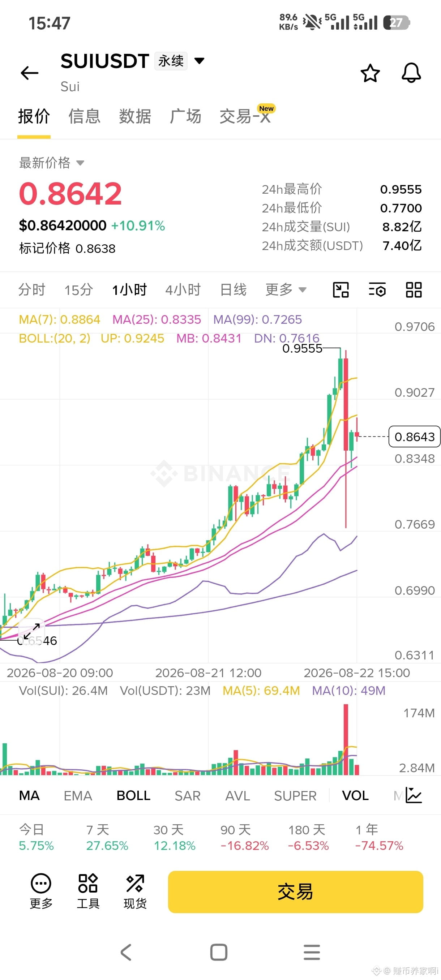Select the 4小时 chart interval
The width and height of the screenshot is (441, 980).
[183, 290]
